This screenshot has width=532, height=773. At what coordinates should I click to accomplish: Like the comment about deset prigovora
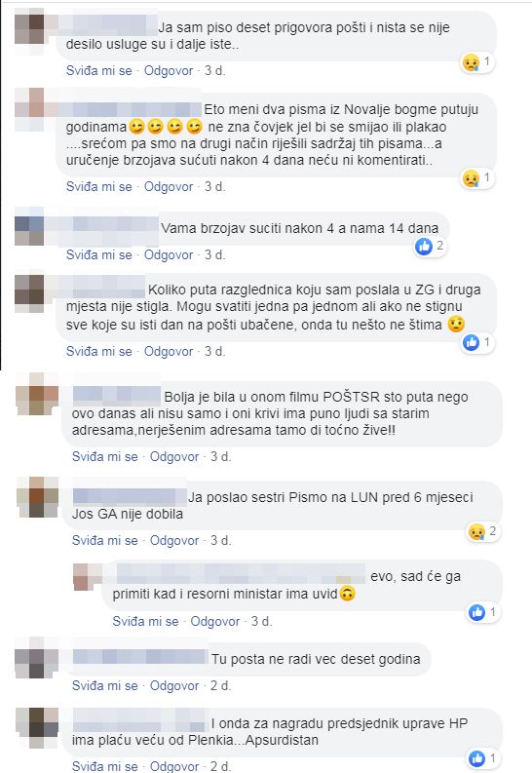(99, 70)
